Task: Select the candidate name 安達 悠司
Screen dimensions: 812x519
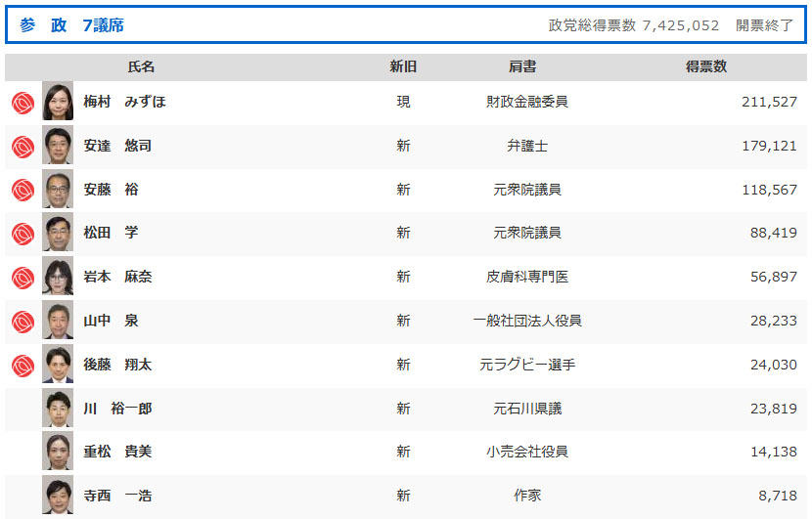Action: pyautogui.click(x=117, y=146)
